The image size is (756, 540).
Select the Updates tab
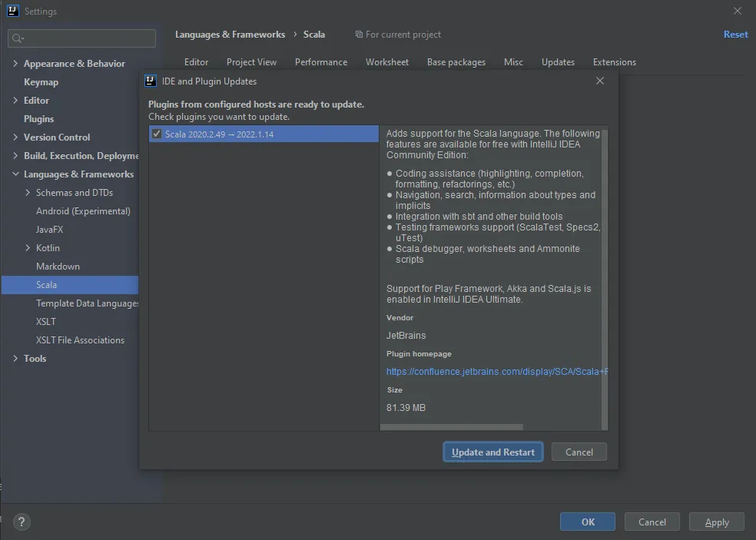coord(558,62)
